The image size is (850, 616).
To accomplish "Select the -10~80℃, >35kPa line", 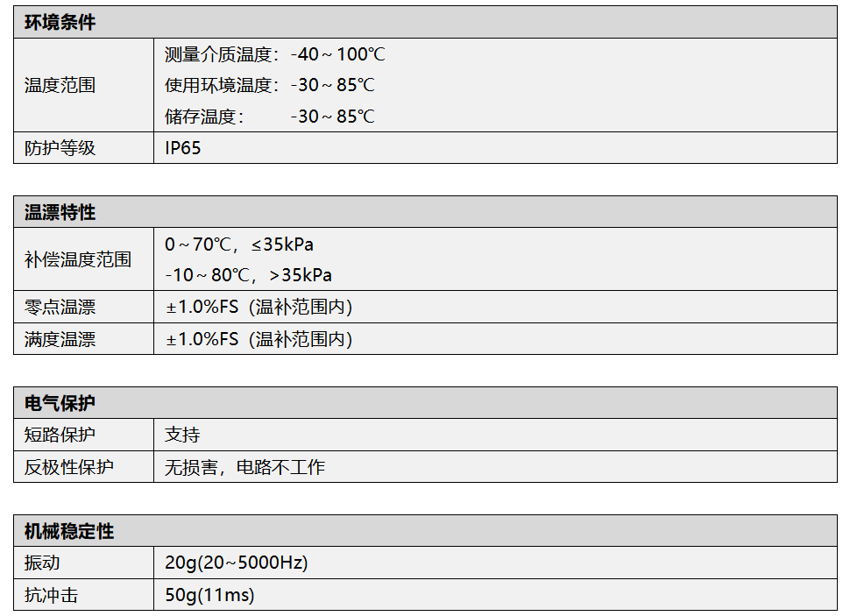I will pos(248,275).
